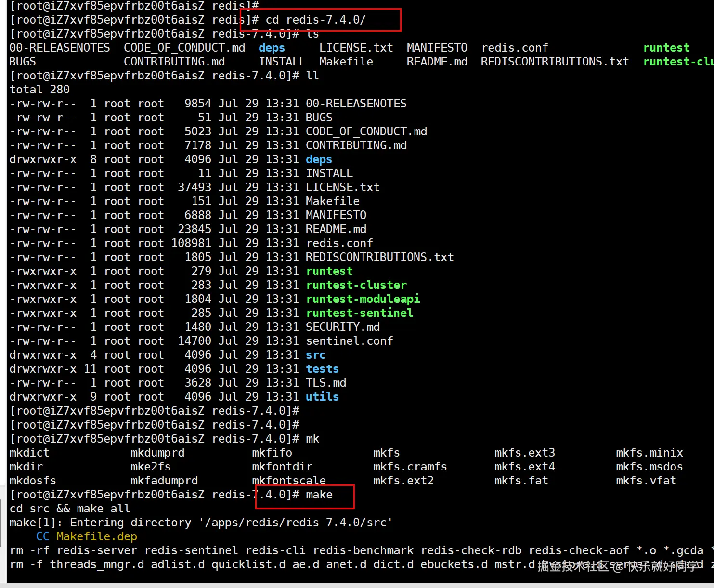Select 'mkfs.ext3' completion suggestion
Image resolution: width=714 pixels, height=588 pixels.
(x=525, y=453)
